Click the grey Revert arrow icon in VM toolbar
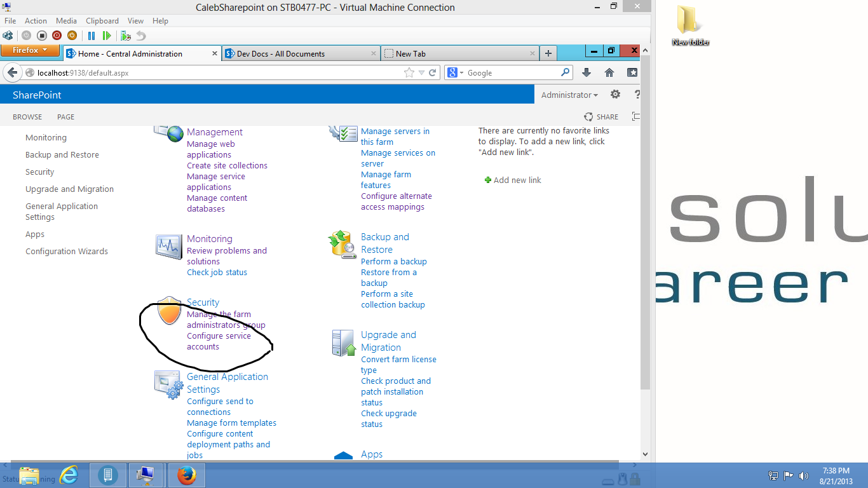 [x=141, y=36]
